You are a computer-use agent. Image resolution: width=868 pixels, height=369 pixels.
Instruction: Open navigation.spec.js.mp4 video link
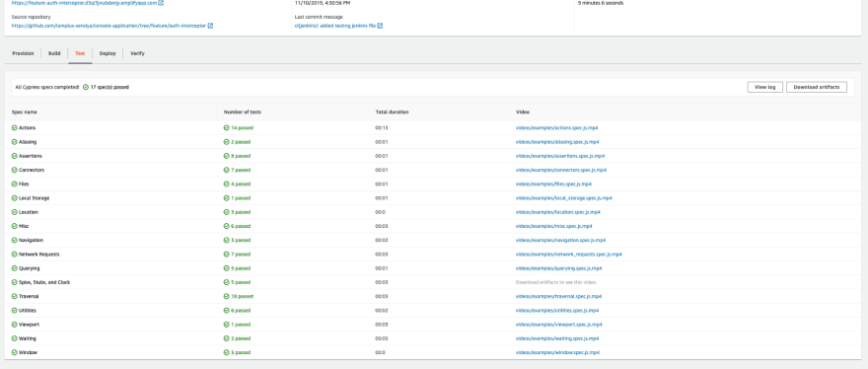pyautogui.click(x=561, y=241)
